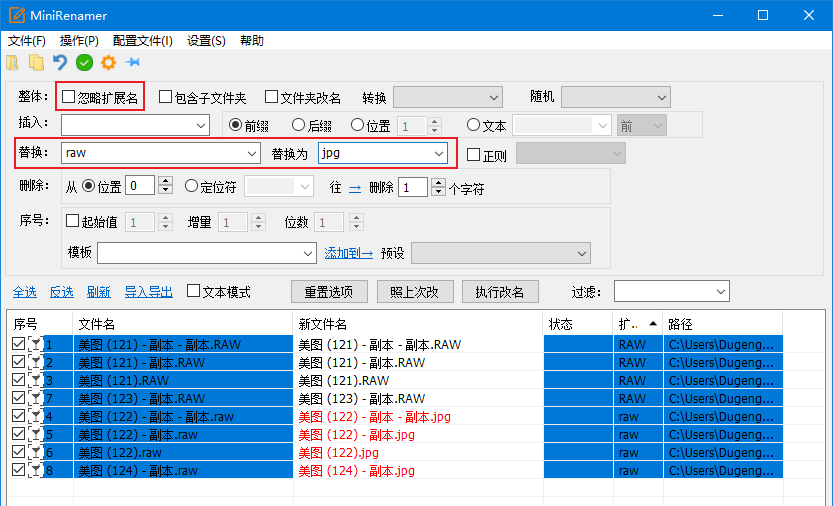Click the 全选 select-all link

[25, 292]
